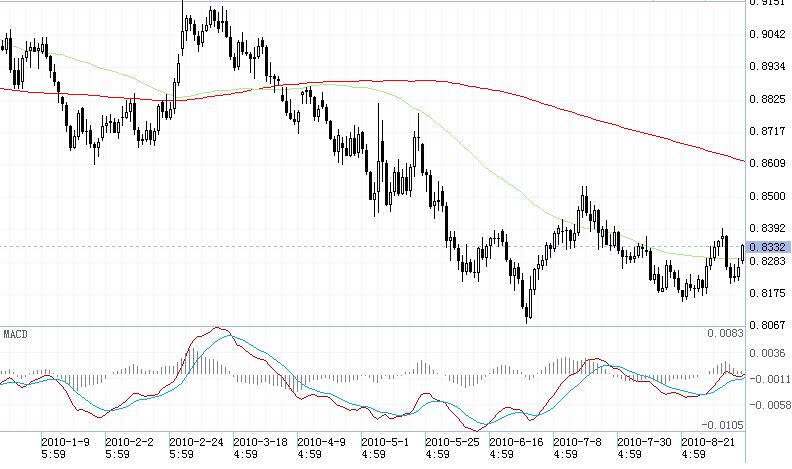Click the 0.8283 price axis value
The height and width of the screenshot is (469, 792).
[768, 260]
